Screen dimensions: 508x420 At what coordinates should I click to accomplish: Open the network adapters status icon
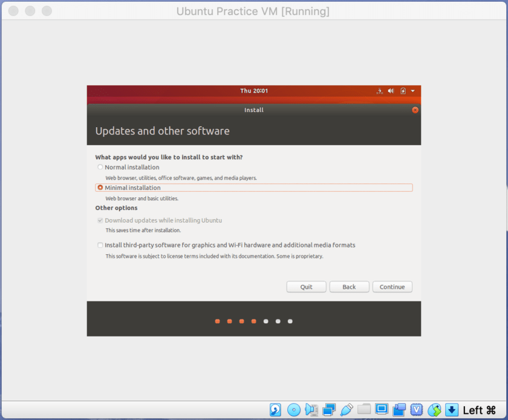point(329,410)
